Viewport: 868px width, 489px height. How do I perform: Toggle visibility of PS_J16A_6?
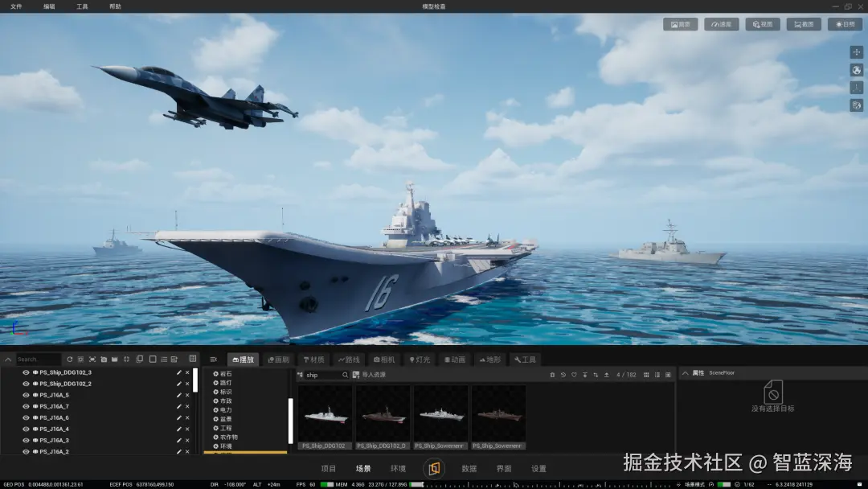point(26,418)
